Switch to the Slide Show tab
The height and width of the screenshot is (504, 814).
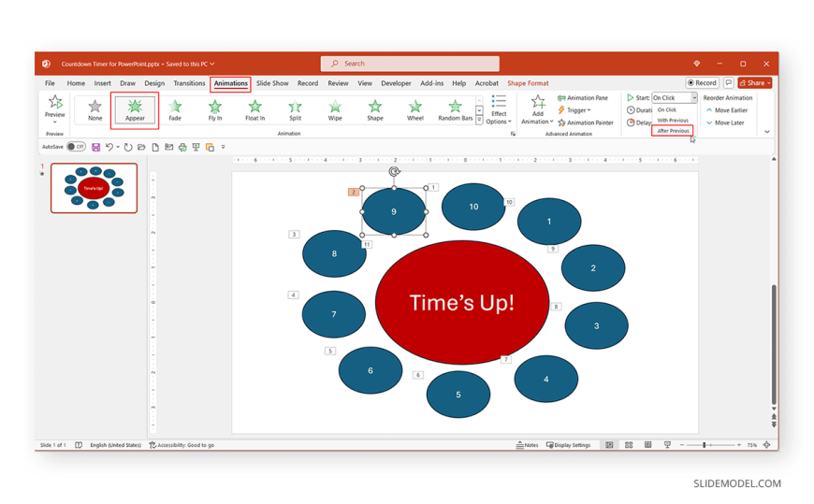coord(272,83)
